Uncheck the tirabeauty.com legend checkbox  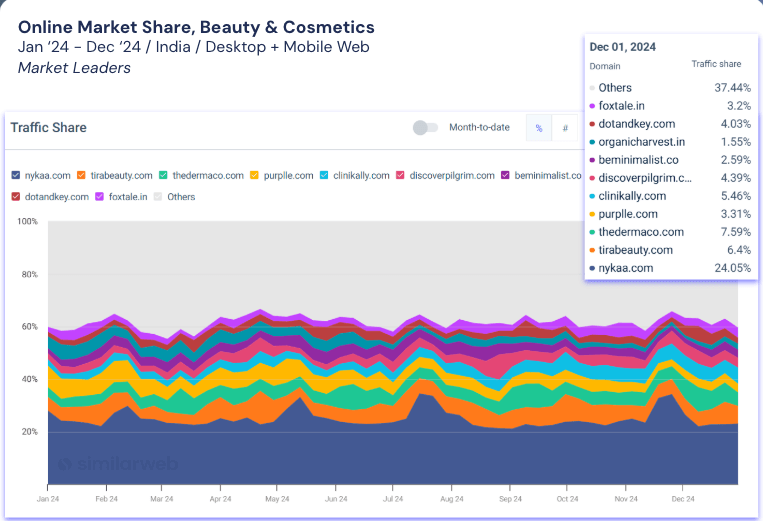pos(81,175)
